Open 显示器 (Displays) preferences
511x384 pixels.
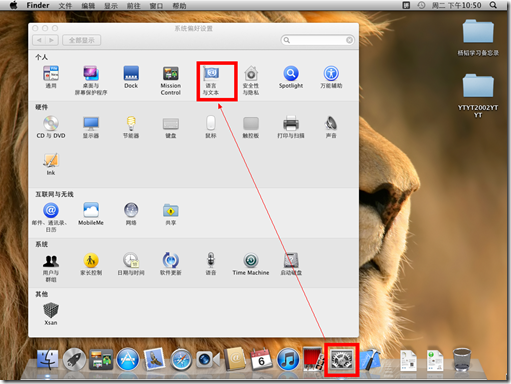(91, 127)
